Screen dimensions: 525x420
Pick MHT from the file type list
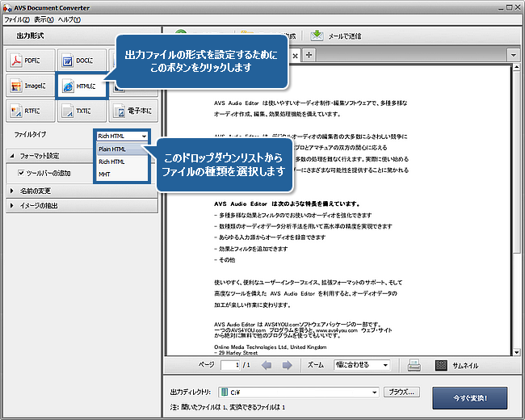(122, 174)
